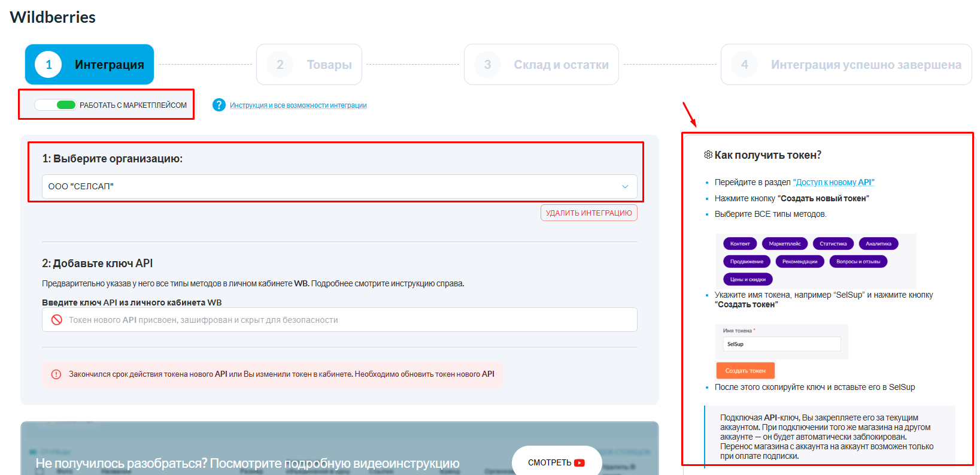Click the «Как получить токен?» heading
980x475 pixels.
pyautogui.click(x=768, y=155)
